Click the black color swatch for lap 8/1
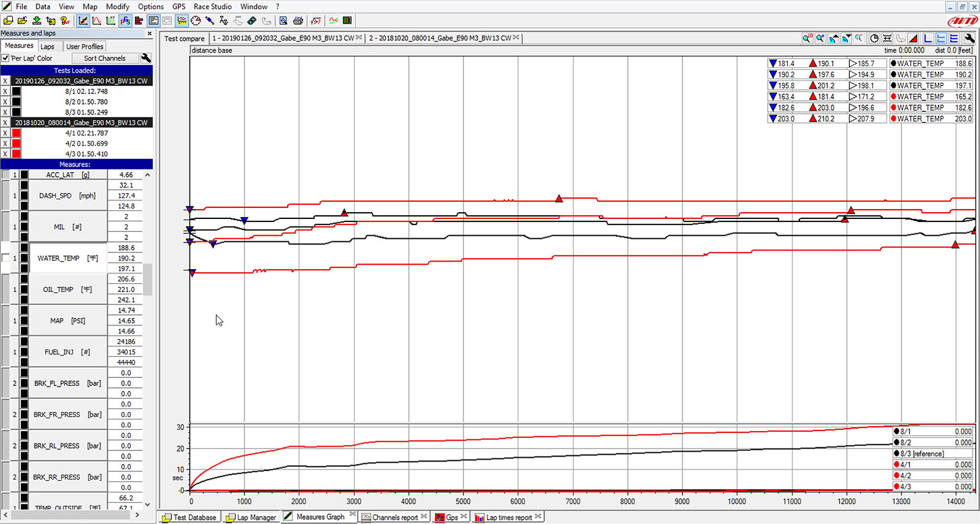Screen dimensions: 980x524 [16, 91]
